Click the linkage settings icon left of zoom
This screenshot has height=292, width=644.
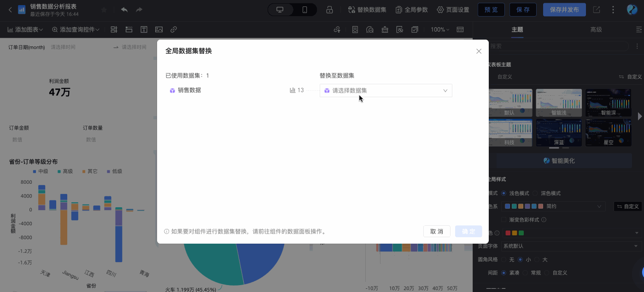pyautogui.click(x=337, y=29)
